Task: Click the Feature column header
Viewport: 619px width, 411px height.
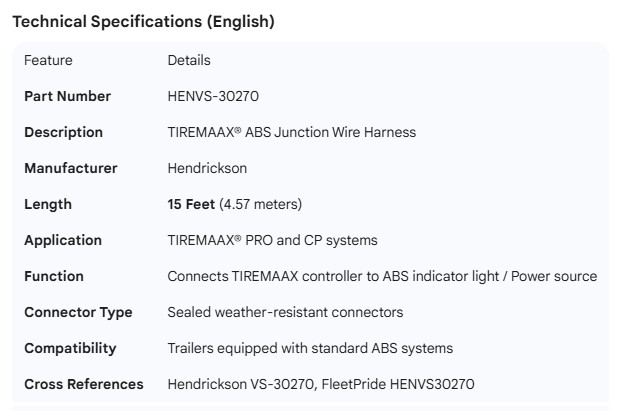Action: click(x=48, y=60)
